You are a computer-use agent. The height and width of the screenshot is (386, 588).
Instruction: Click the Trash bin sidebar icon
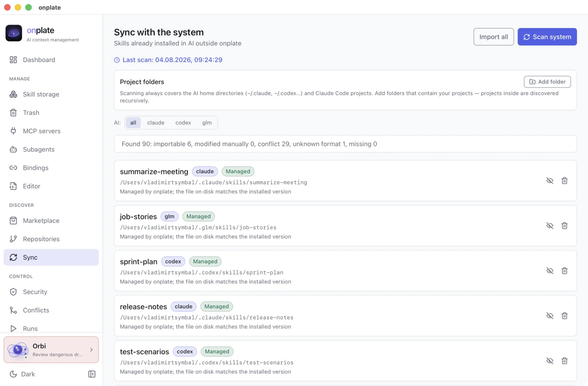coord(13,113)
